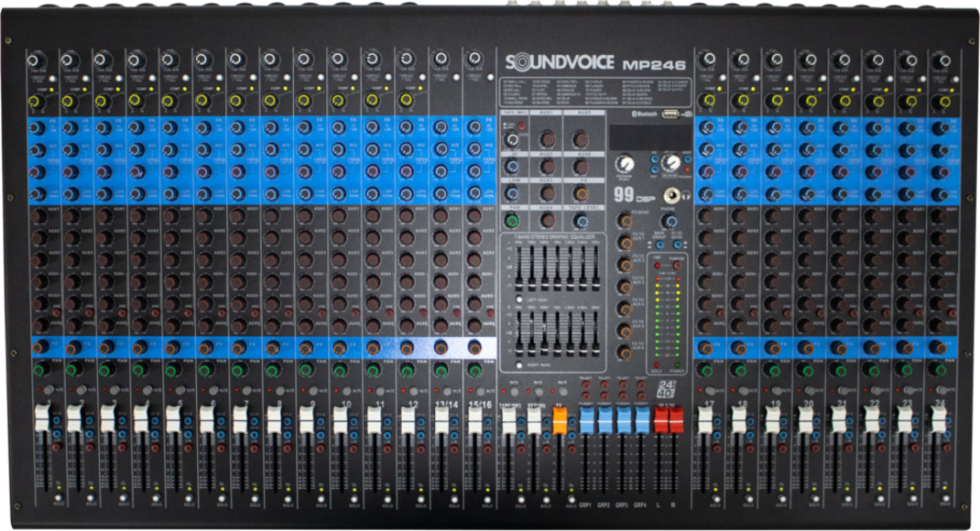Click the LEFT-AUX1 equalizer button

pos(519,299)
